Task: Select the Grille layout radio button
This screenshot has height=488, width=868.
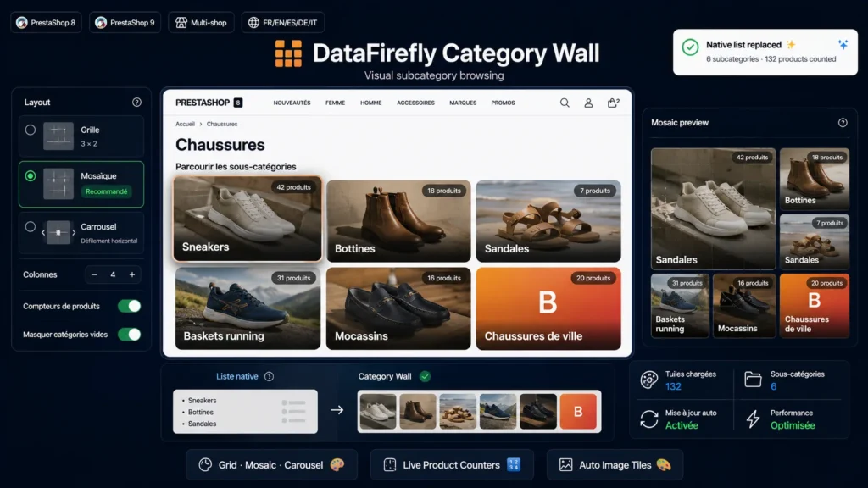Action: [x=31, y=130]
